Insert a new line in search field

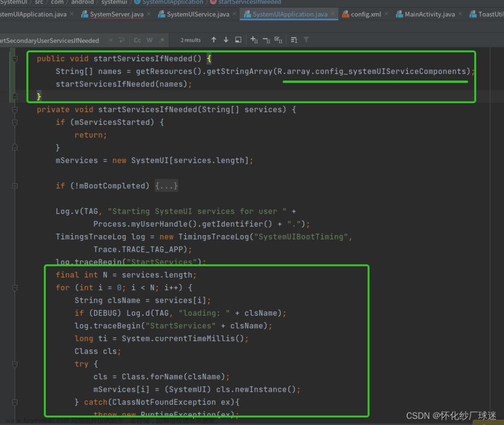point(121,40)
